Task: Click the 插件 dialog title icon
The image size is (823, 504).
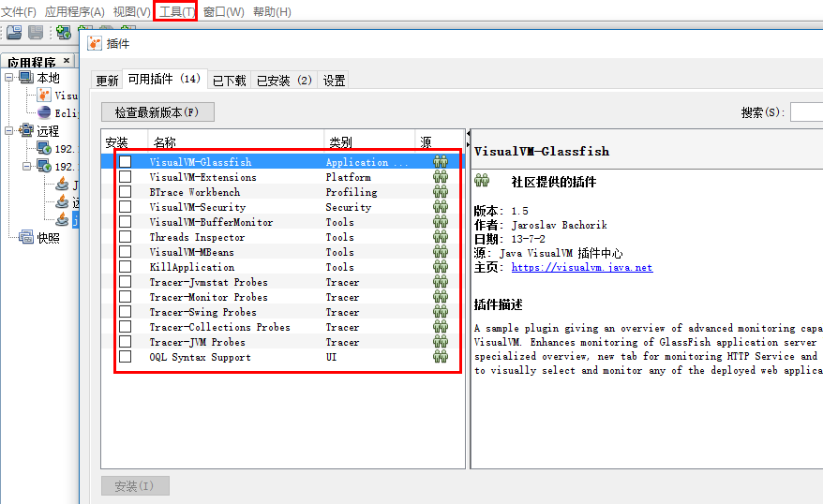Action: pyautogui.click(x=95, y=43)
